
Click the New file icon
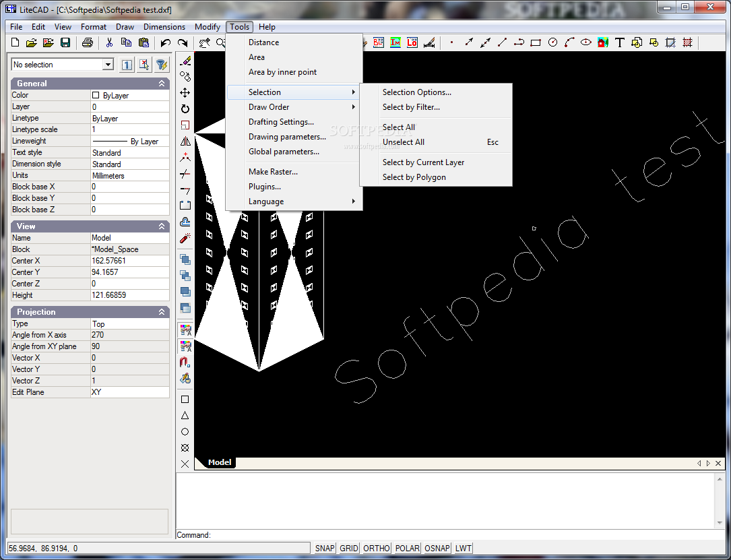pos(15,43)
